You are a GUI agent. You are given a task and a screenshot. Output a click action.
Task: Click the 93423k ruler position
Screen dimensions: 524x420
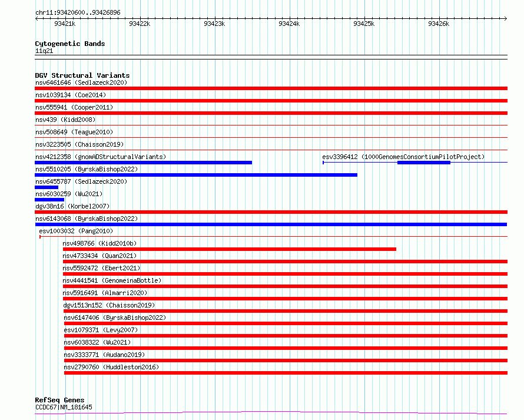214,24
